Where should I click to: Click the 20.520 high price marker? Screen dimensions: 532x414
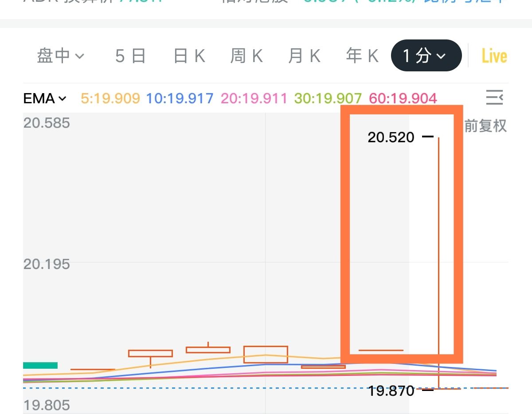(391, 137)
